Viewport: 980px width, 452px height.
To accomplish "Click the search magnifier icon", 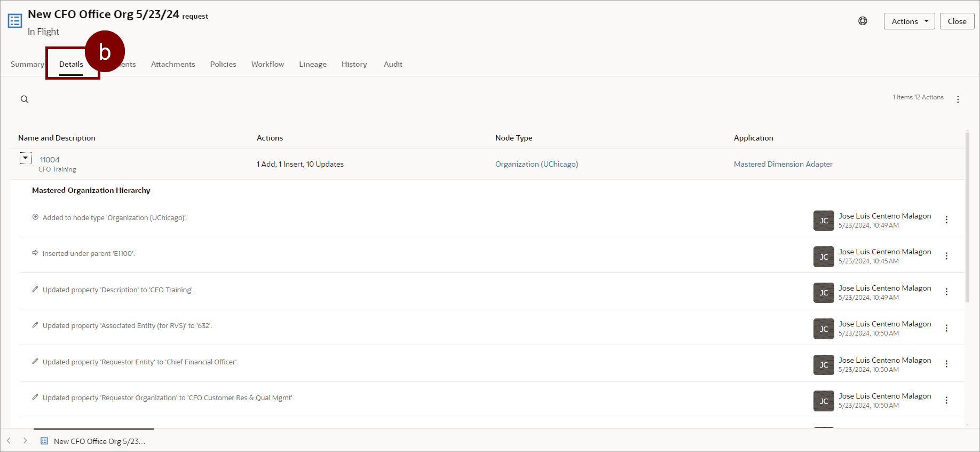I will click(x=25, y=99).
